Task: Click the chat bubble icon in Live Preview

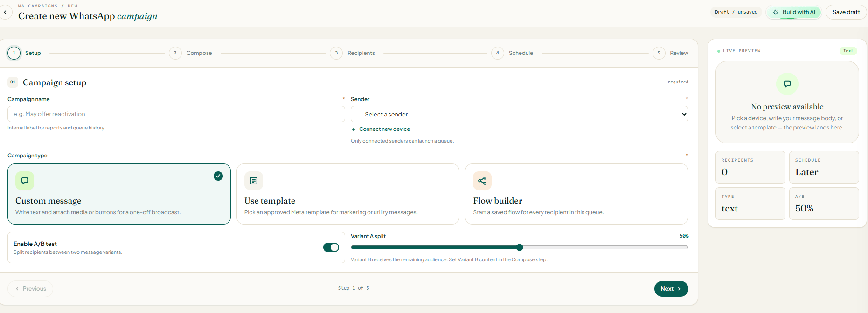Action: point(787,84)
